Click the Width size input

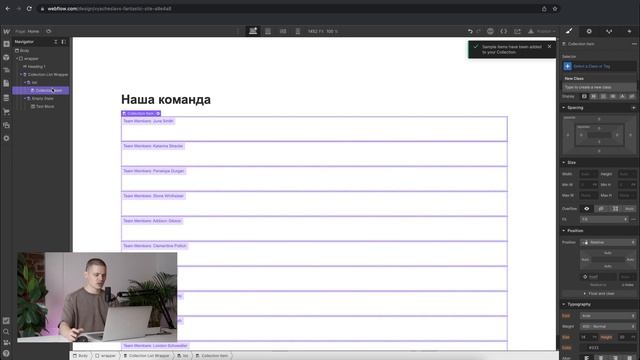[x=589, y=174]
